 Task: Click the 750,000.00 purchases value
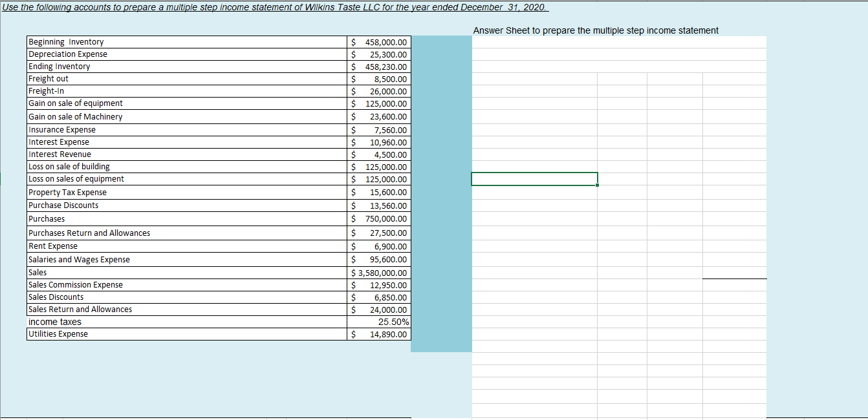pyautogui.click(x=380, y=219)
